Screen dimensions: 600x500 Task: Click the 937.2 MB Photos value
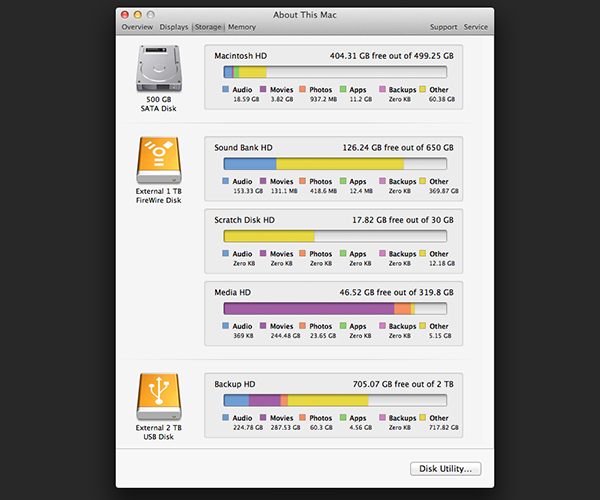pyautogui.click(x=323, y=99)
